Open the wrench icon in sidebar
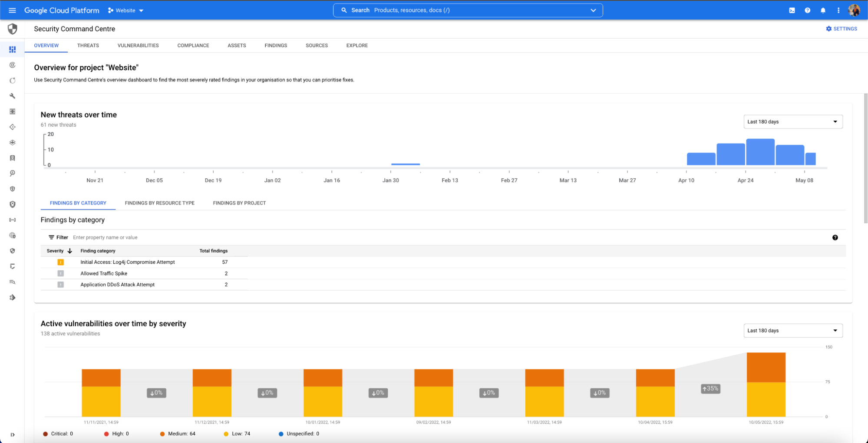 click(13, 96)
